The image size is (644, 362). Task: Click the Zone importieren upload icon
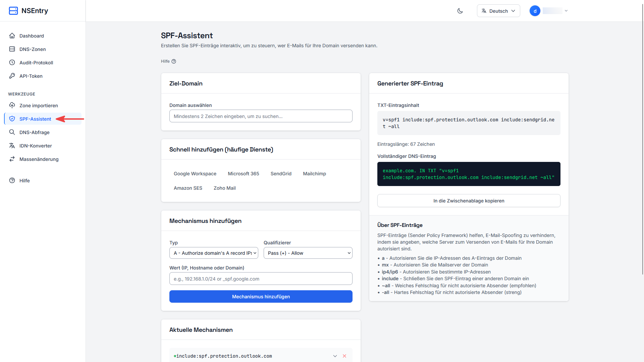[x=12, y=105]
